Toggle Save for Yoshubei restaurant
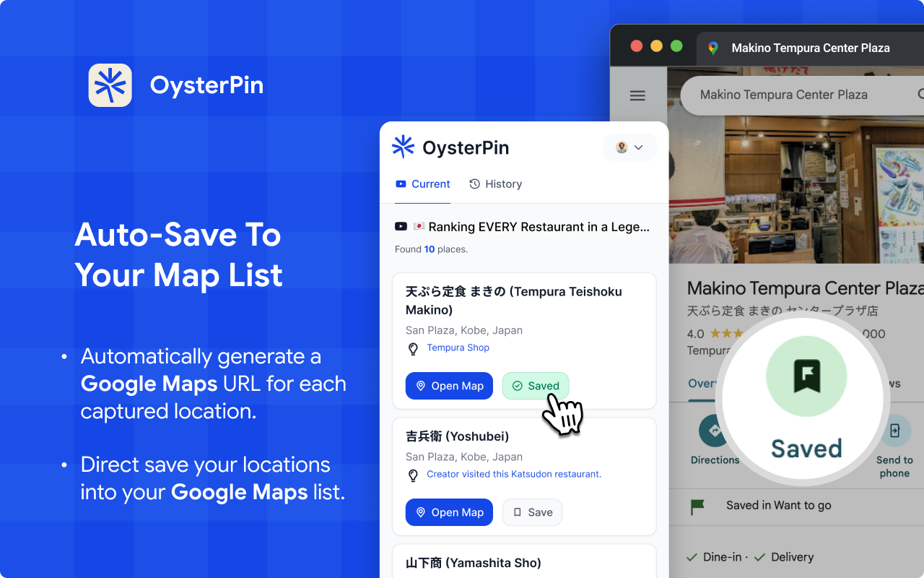 click(x=532, y=512)
